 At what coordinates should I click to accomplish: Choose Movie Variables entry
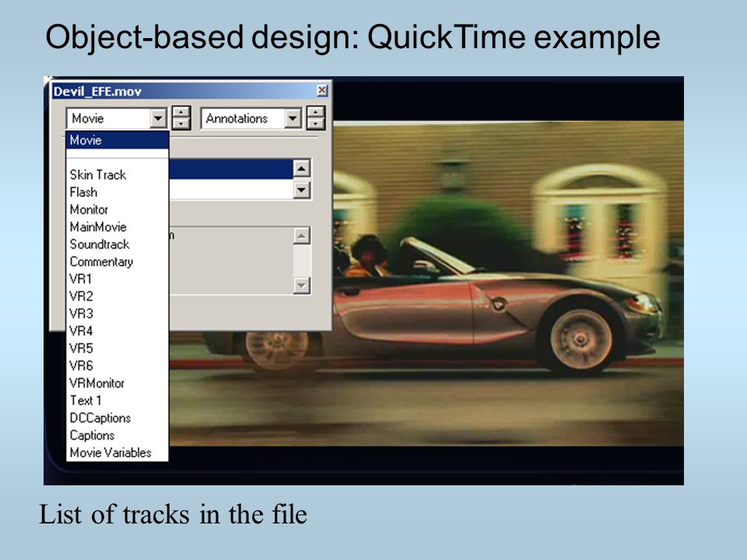click(117, 453)
